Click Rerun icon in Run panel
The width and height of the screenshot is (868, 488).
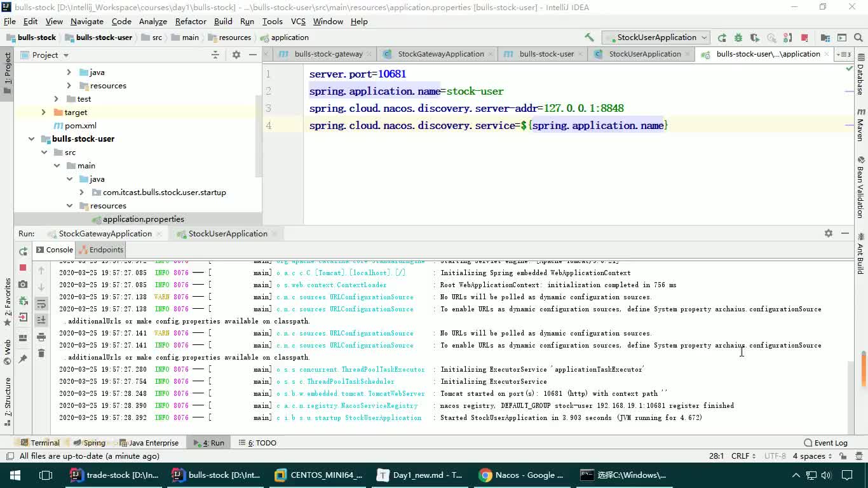(x=23, y=252)
